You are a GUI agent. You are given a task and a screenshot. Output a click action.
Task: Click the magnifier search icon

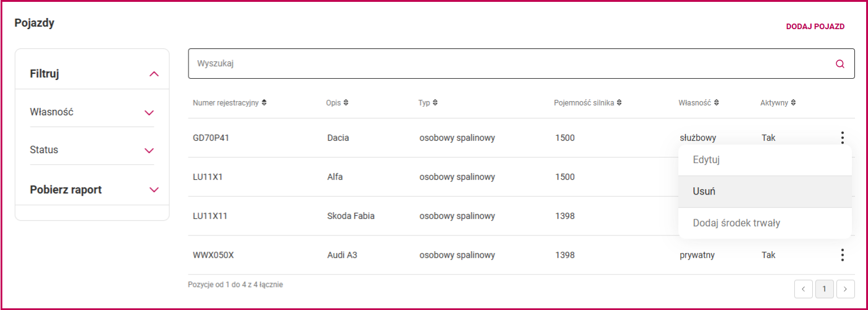(x=840, y=64)
